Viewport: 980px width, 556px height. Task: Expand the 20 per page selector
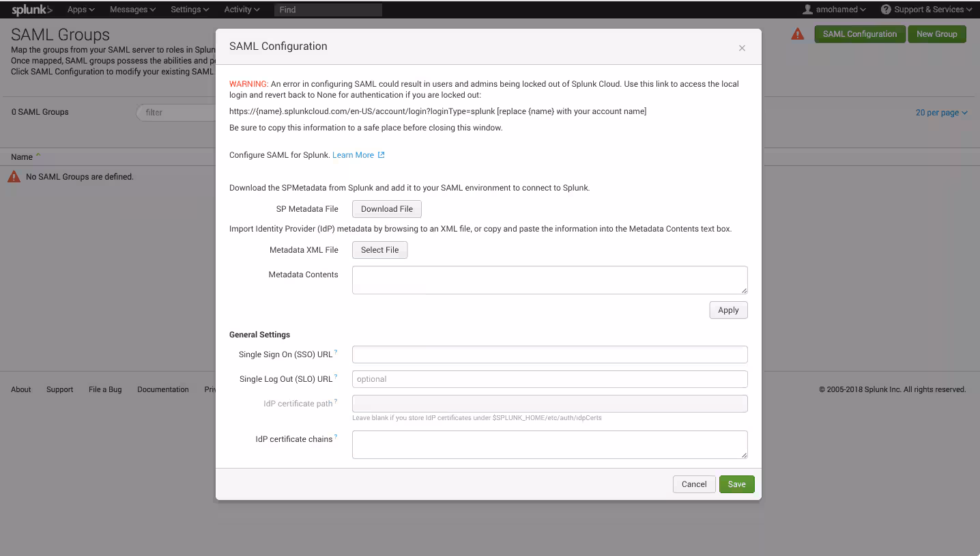[x=941, y=113]
